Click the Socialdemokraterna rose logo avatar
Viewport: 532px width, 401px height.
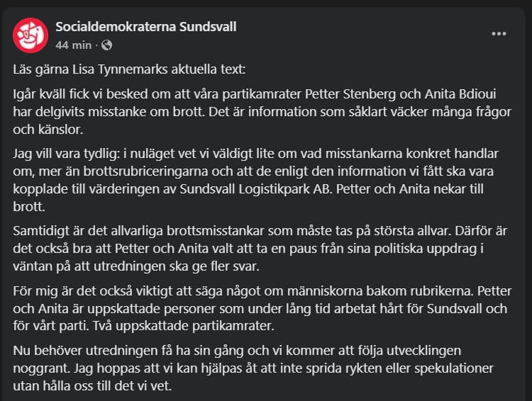tap(28, 35)
